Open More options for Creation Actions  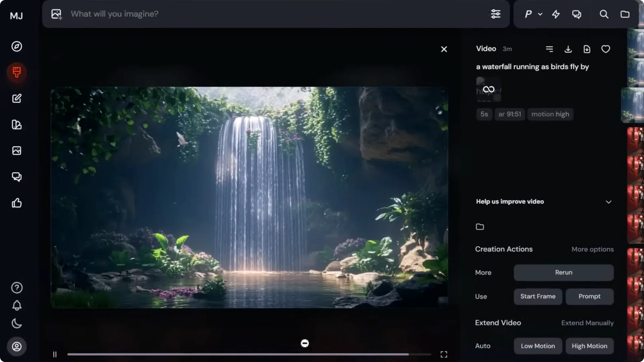[x=592, y=249]
